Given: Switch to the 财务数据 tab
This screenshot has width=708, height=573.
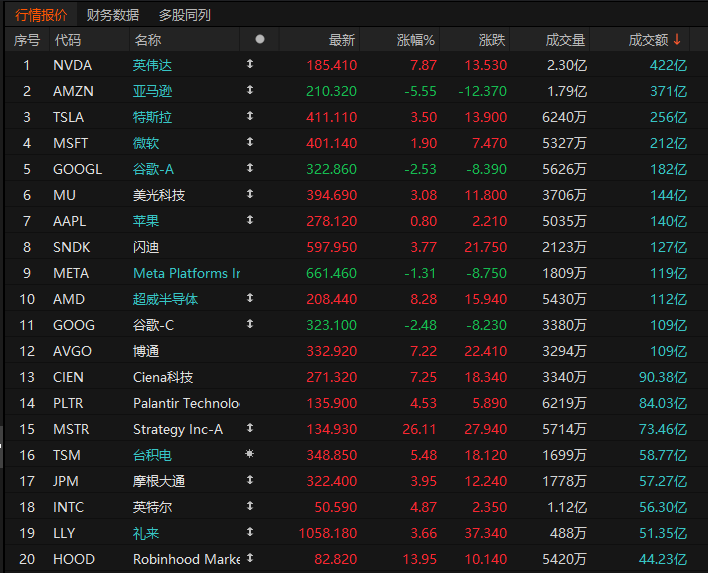Looking at the screenshot, I should pyautogui.click(x=113, y=15).
